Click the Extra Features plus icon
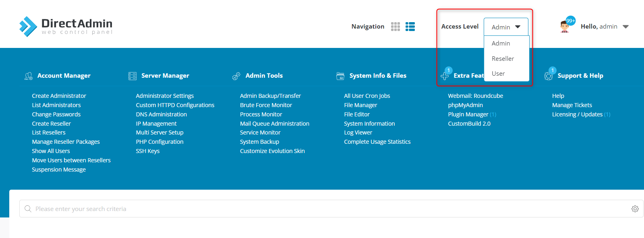Image resolution: width=644 pixels, height=238 pixels. coord(445,75)
